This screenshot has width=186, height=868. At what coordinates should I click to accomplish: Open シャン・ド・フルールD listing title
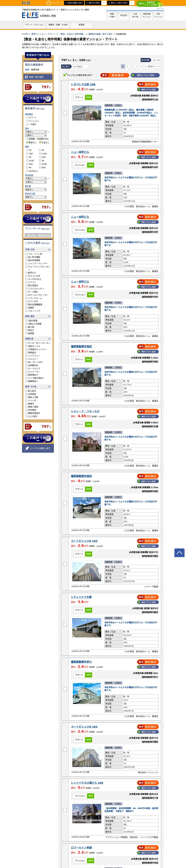click(x=85, y=411)
